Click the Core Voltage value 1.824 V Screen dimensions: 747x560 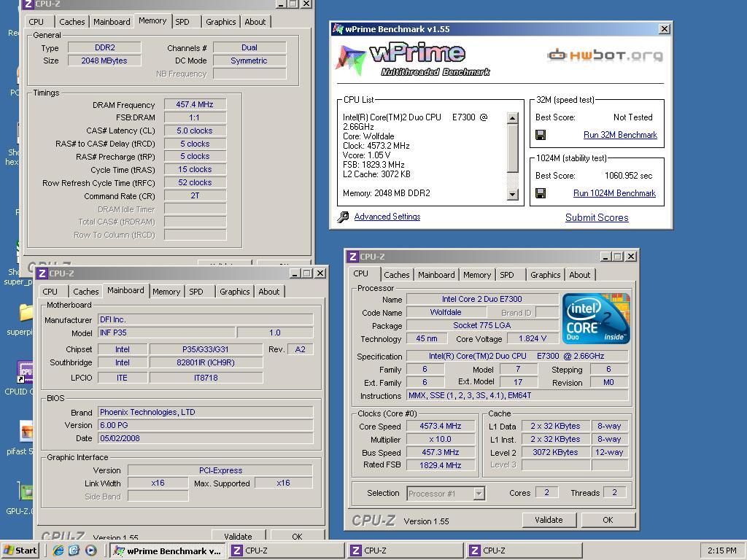click(x=532, y=338)
